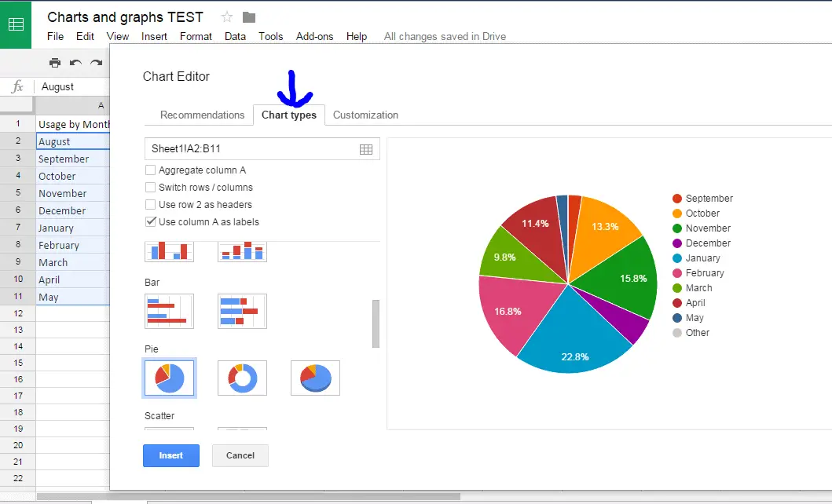
Task: Click the undo arrow icon
Action: pyautogui.click(x=75, y=63)
